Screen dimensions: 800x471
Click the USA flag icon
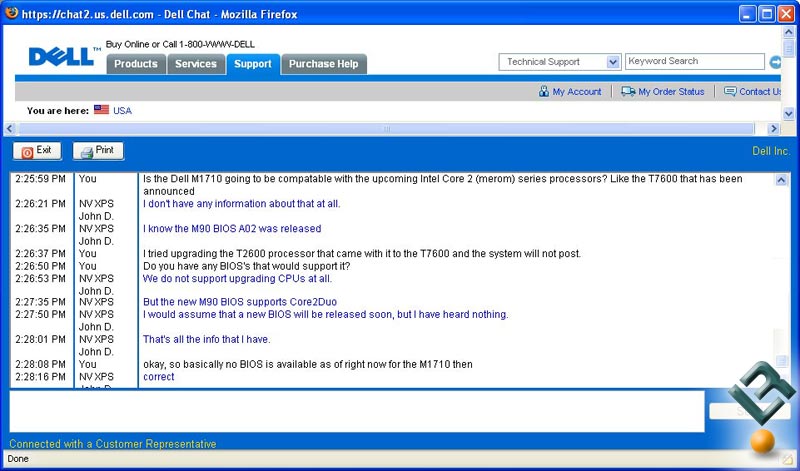[x=102, y=110]
